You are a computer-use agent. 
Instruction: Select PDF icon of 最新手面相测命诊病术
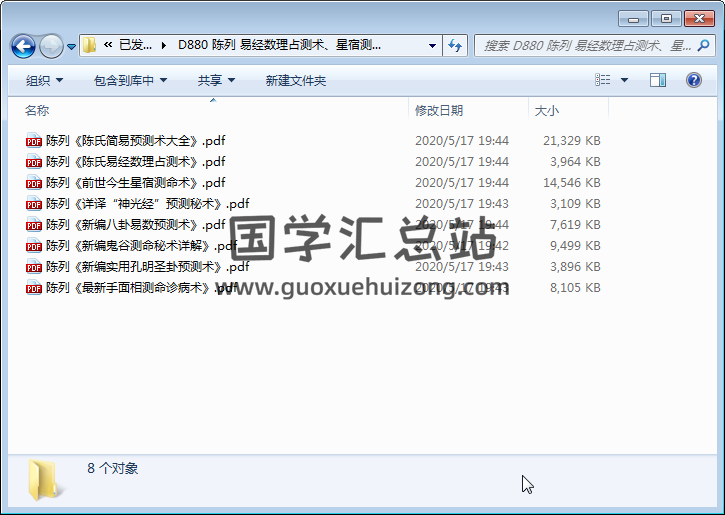(34, 287)
